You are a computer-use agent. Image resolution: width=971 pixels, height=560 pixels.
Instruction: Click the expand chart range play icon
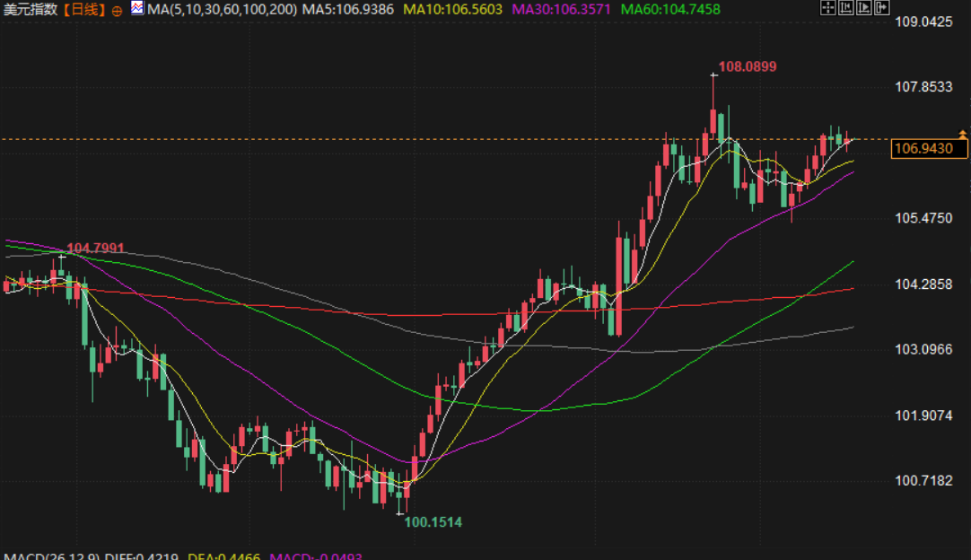point(863,7)
